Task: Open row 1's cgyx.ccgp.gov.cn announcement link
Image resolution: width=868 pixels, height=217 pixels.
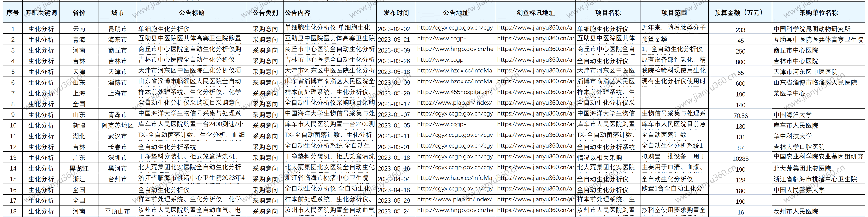Action: (455, 28)
